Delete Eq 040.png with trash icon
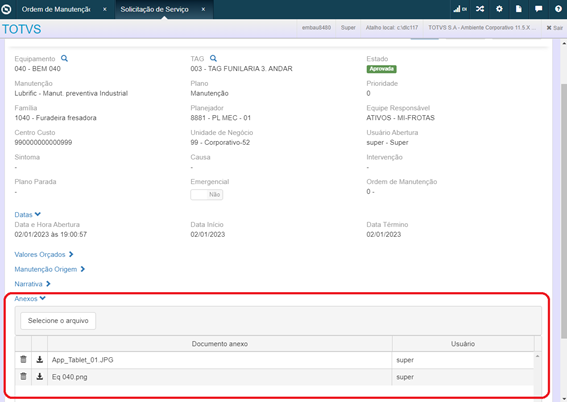Screen dimensions: 567x402 [x=24, y=376]
